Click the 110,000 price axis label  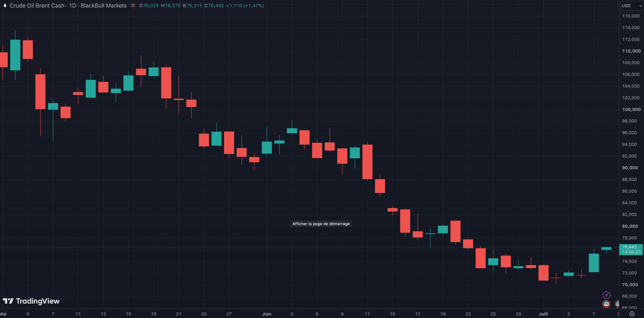(x=631, y=51)
